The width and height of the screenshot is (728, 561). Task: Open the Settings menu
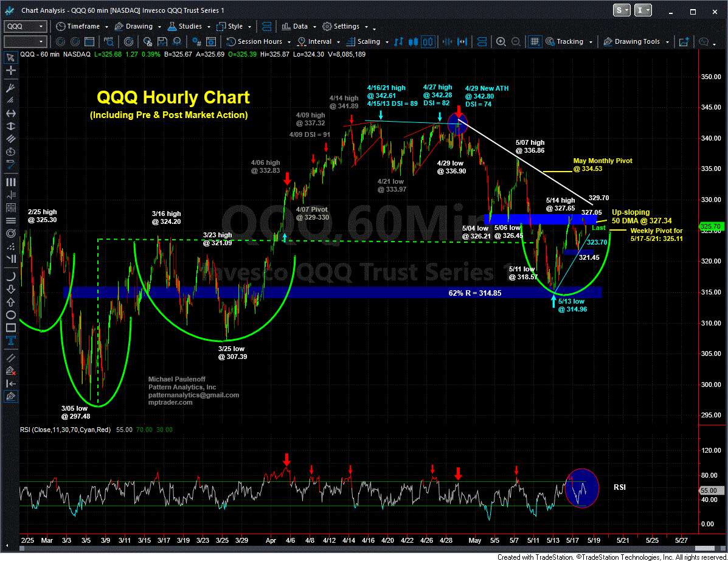345,27
